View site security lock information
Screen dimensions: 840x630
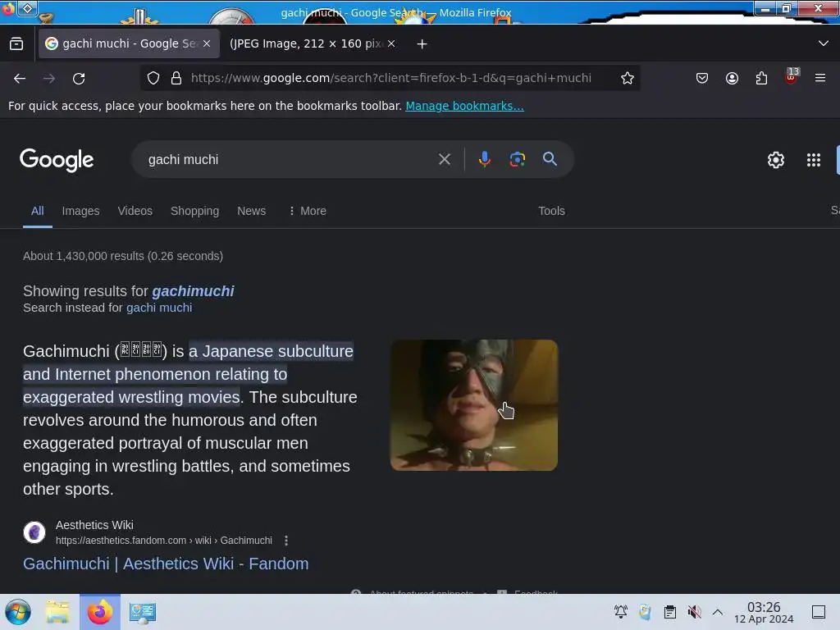176,78
